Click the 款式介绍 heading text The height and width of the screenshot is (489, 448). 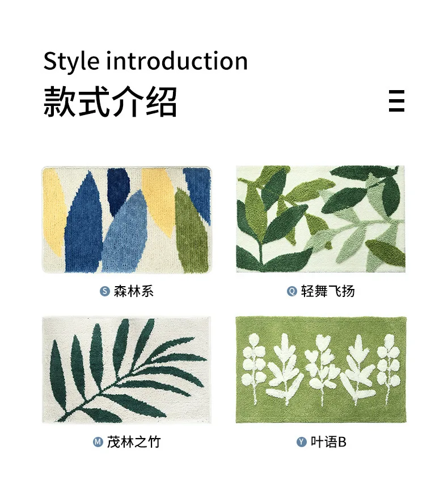point(110,101)
